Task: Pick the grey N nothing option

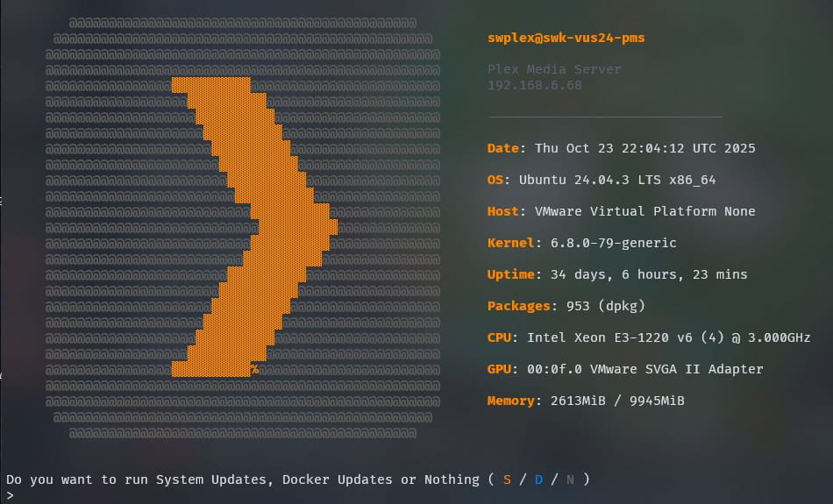Action: [570, 479]
